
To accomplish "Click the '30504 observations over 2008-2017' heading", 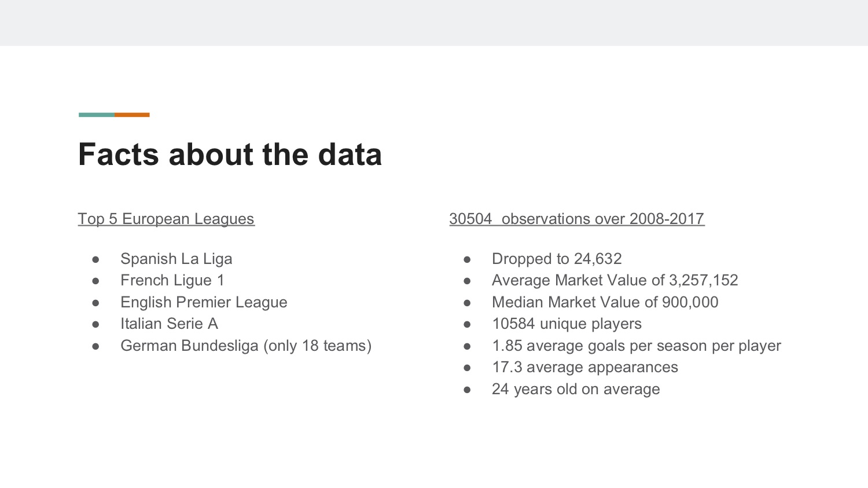I will tap(577, 219).
